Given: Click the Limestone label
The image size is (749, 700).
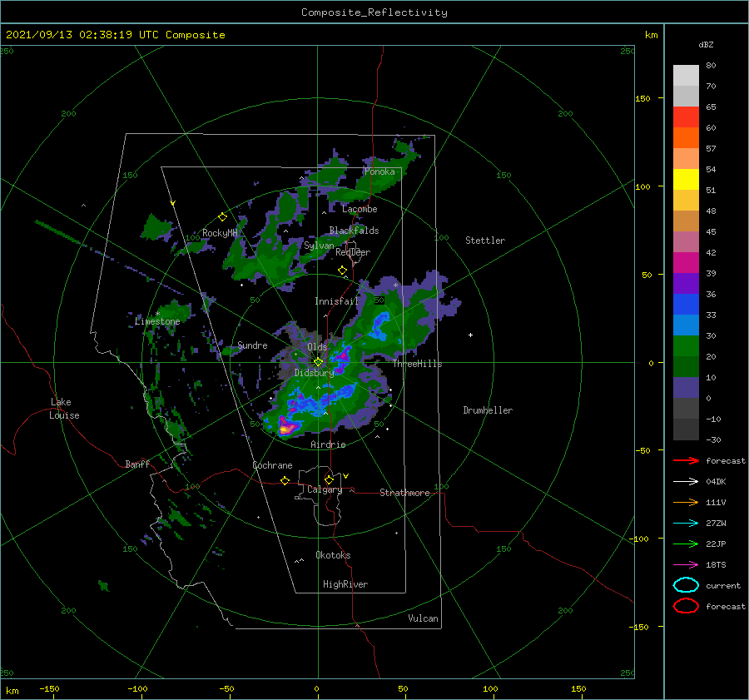Looking at the screenshot, I should 157,321.
